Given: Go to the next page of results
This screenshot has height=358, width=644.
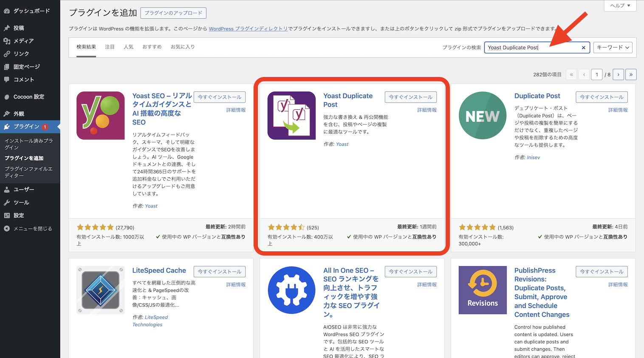Looking at the screenshot, I should 618,75.
